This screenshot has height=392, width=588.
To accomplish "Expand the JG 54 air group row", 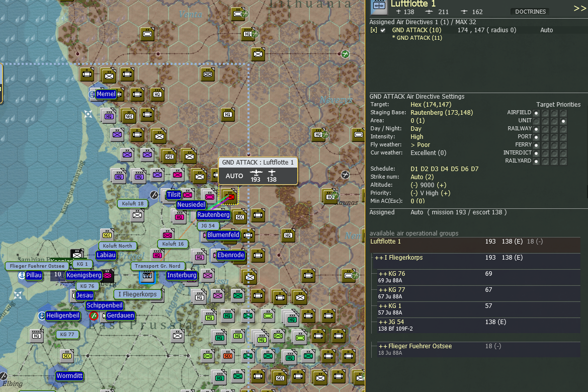I will tap(383, 322).
